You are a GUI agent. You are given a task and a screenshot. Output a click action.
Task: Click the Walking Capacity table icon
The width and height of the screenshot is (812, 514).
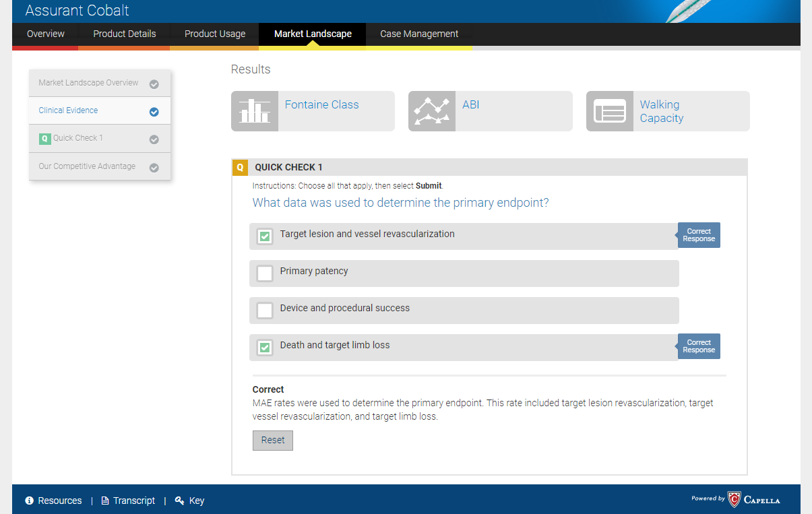pos(610,111)
